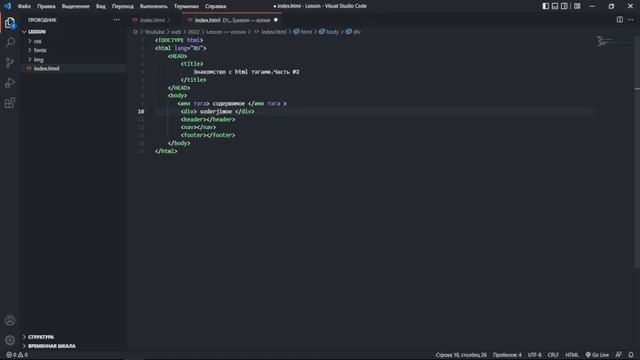Screen dimensions: 640x360
Task: Open editor more actions ellipsis
Action: click(x=631, y=20)
